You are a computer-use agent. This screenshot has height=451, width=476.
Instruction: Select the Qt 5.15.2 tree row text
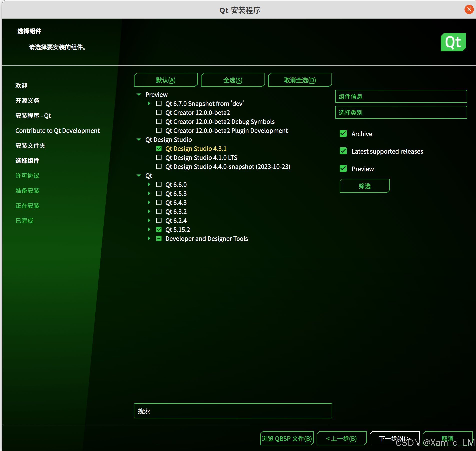[x=178, y=230]
